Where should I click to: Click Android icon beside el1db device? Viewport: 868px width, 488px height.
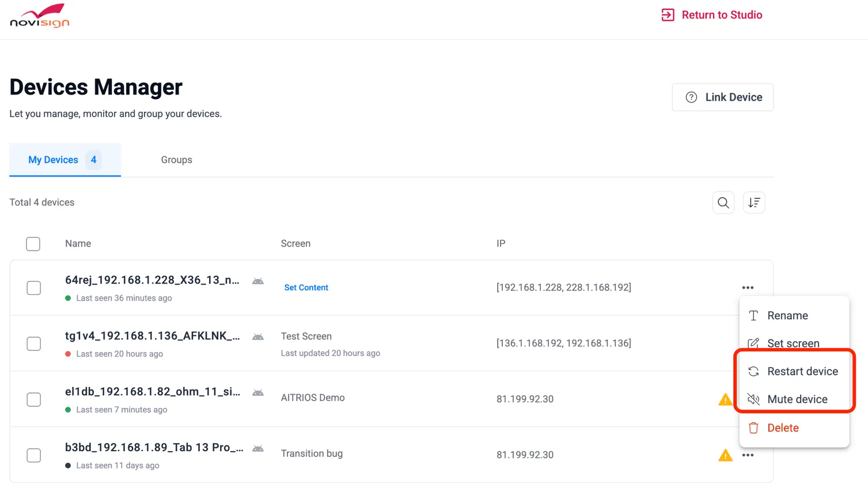click(x=258, y=393)
